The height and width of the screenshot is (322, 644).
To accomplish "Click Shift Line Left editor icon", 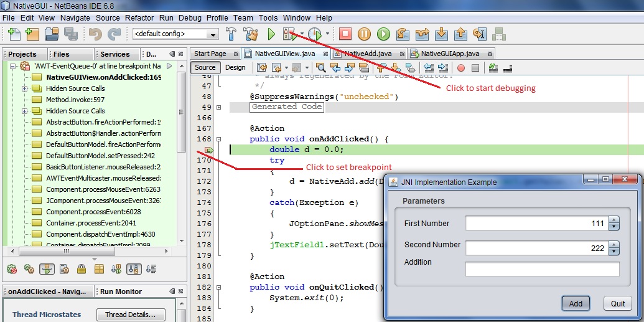I will pos(429,68).
